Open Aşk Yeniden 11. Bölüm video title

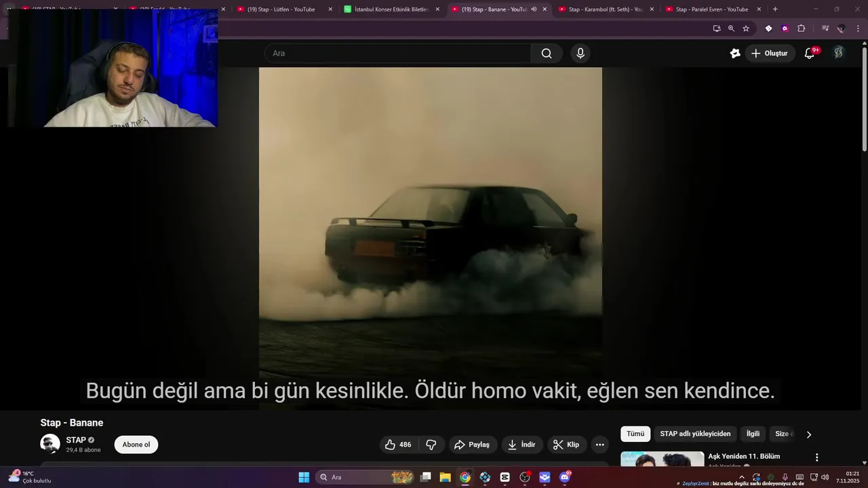[x=744, y=456]
